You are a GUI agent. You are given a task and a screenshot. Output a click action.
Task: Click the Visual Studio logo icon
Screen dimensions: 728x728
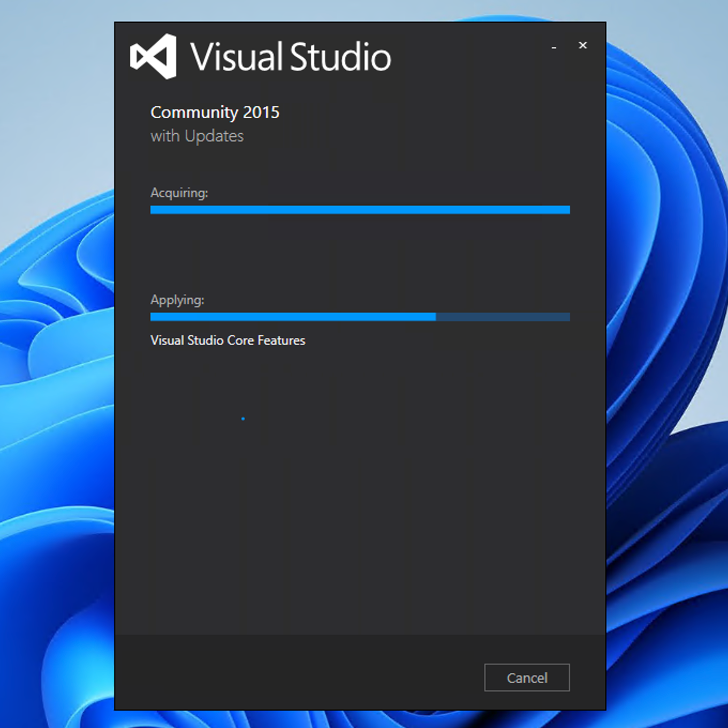pyautogui.click(x=153, y=56)
